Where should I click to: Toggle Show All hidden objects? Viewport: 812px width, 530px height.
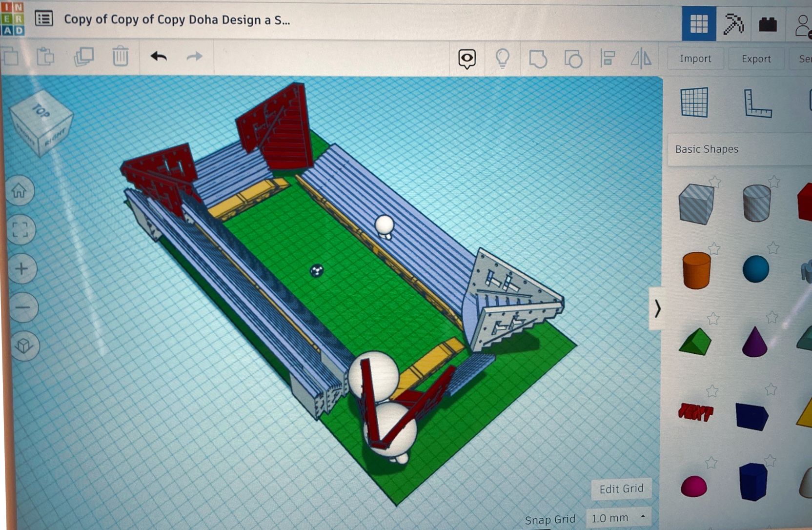[466, 59]
